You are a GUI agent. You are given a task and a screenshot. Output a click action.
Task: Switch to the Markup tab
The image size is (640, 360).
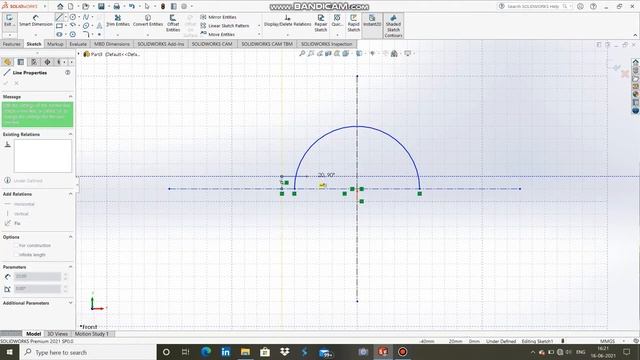(x=55, y=44)
